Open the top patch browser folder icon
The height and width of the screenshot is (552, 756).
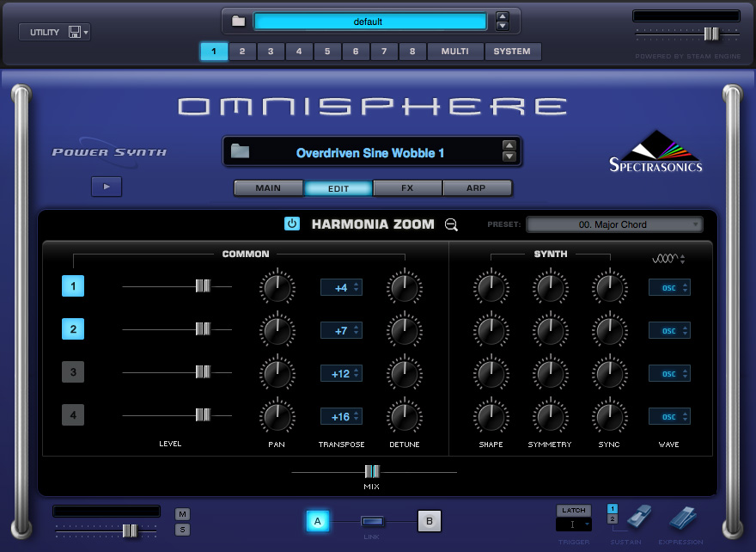238,21
